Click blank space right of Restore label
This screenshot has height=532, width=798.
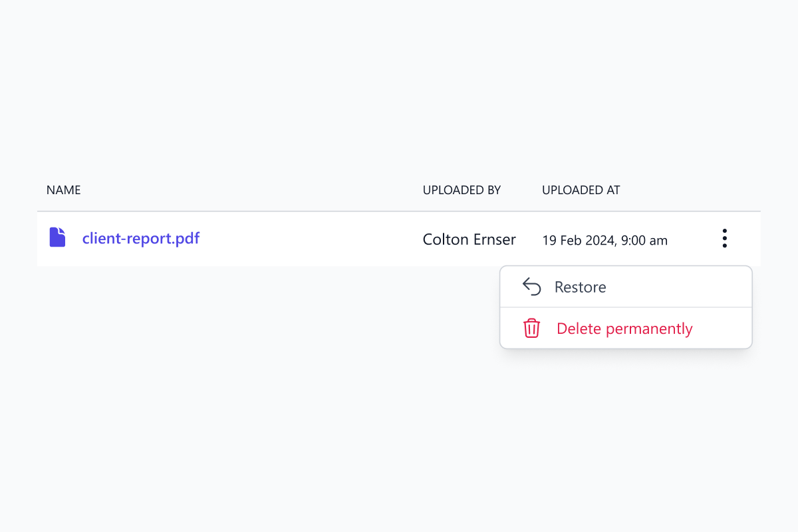coord(685,287)
